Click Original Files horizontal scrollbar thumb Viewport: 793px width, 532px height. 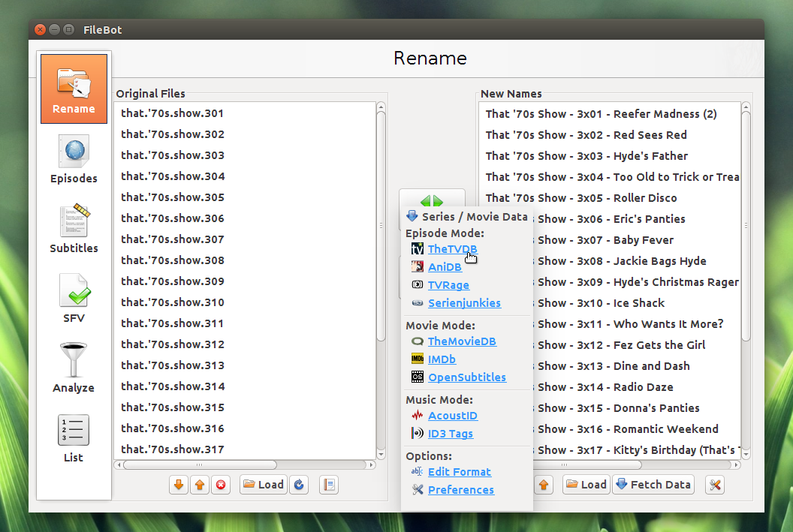click(200, 464)
